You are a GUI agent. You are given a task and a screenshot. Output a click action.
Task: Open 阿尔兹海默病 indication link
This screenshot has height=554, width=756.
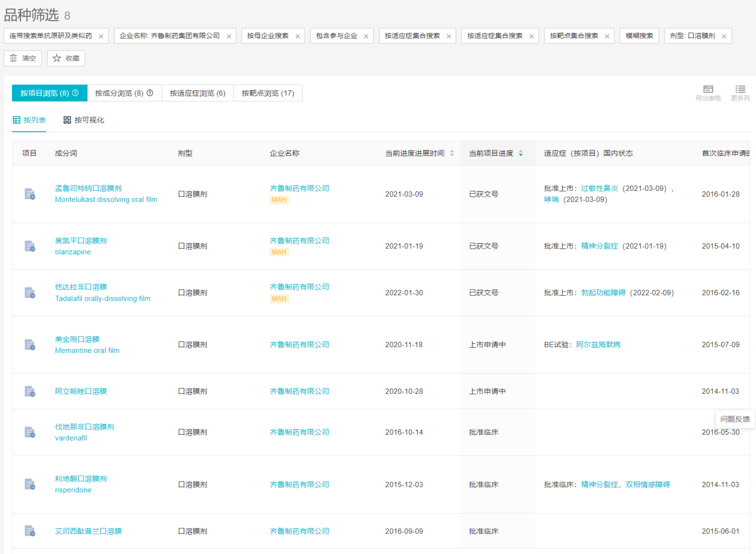598,345
